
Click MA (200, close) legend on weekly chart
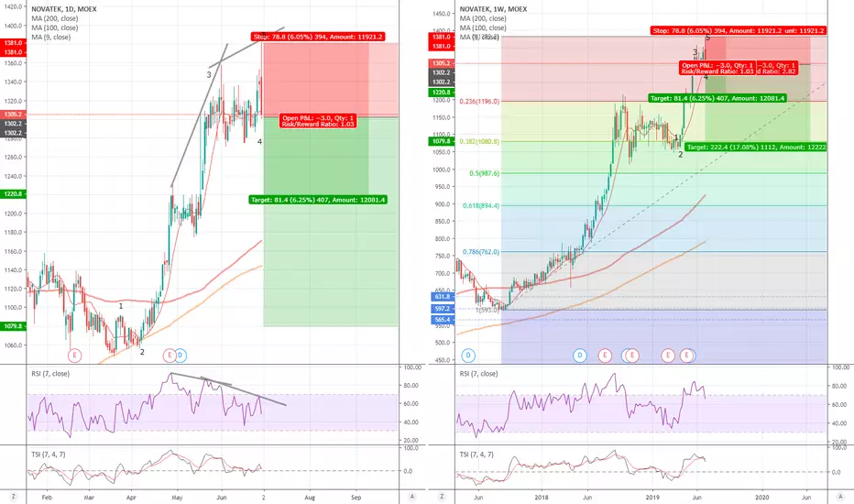click(483, 18)
